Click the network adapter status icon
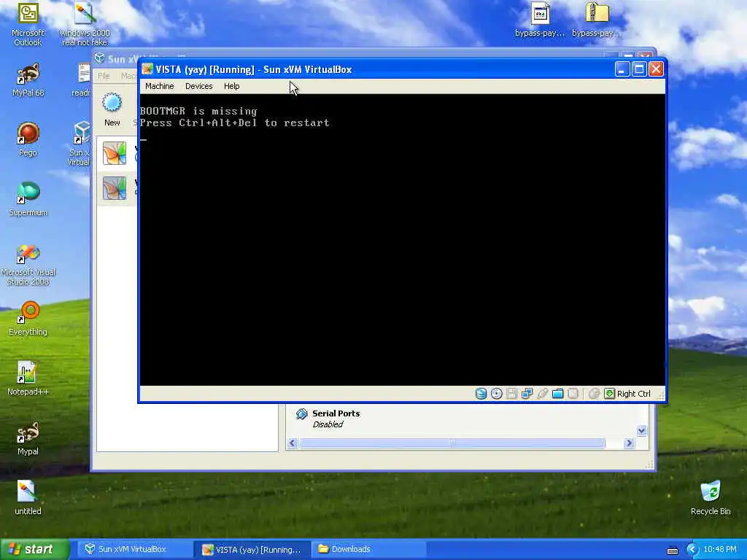This screenshot has width=747, height=560. coord(527,394)
